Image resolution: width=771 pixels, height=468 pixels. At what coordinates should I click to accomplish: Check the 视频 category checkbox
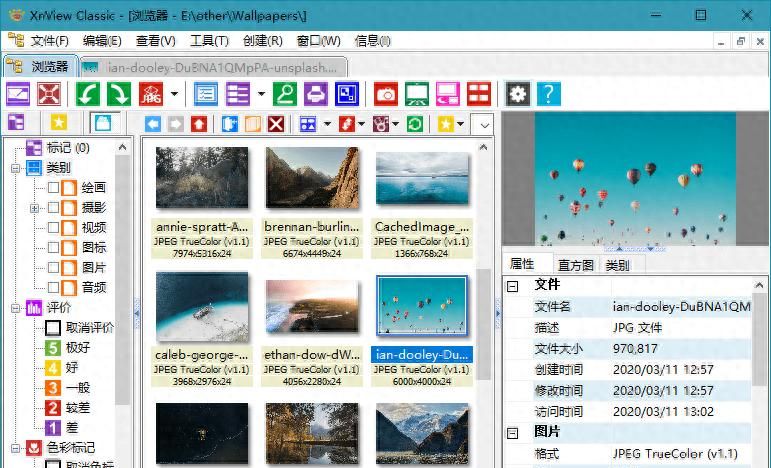[53, 227]
